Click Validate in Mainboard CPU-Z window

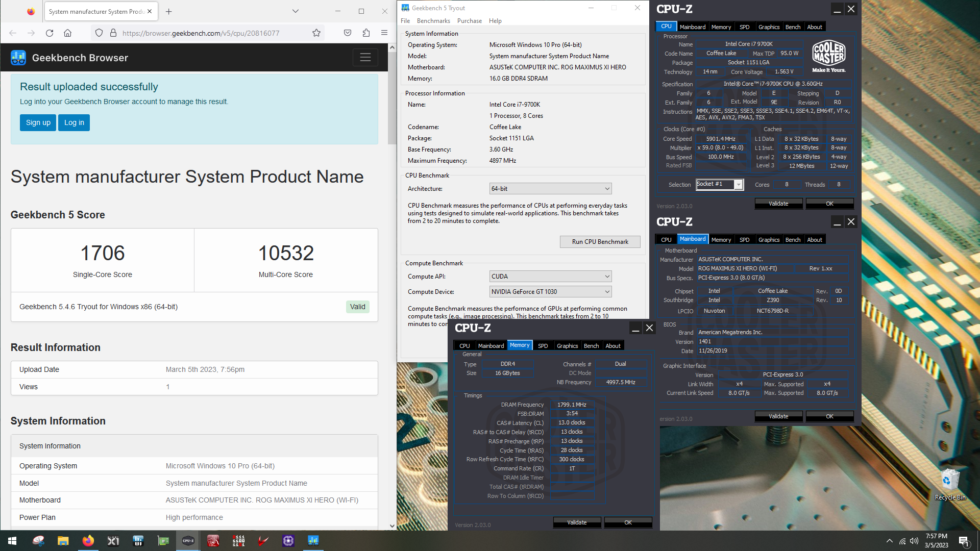778,416
